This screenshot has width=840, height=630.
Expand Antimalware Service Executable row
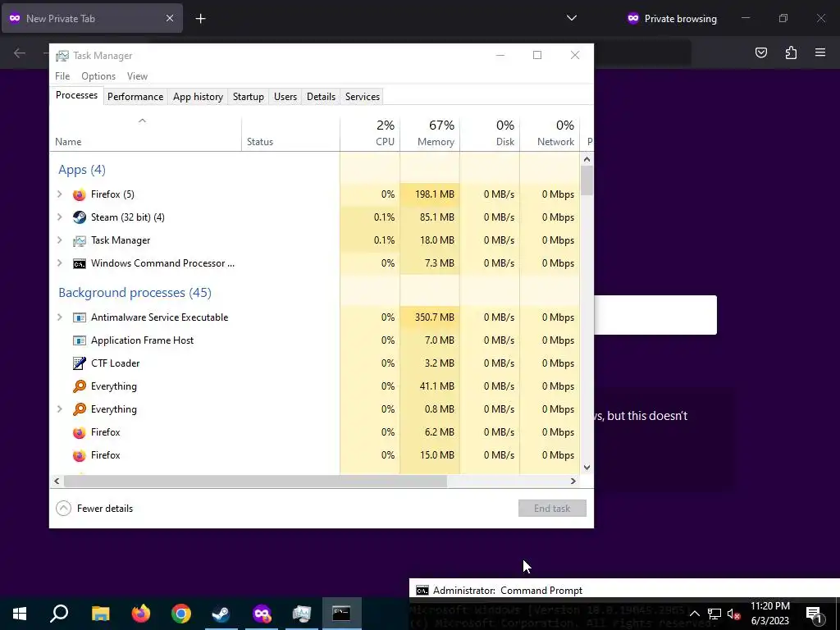59,317
